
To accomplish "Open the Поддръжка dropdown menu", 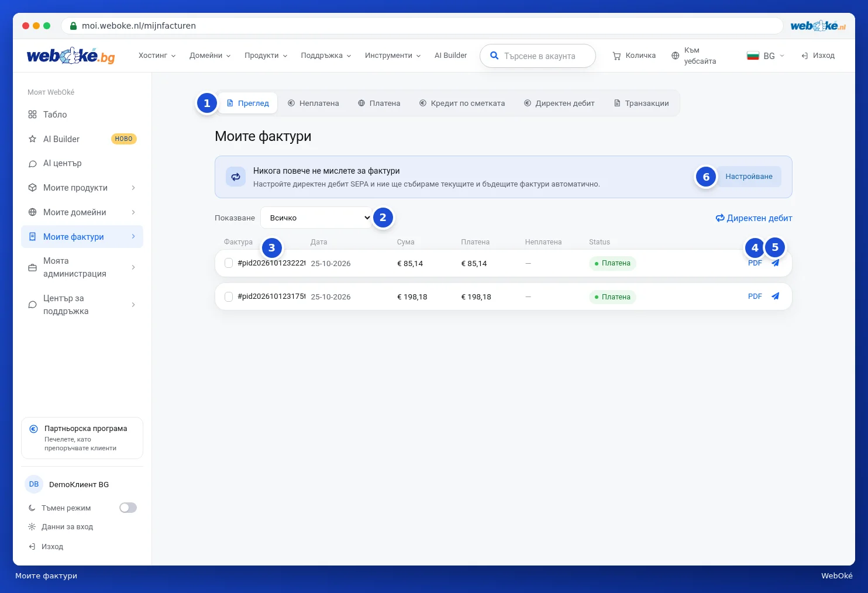I will pos(326,56).
